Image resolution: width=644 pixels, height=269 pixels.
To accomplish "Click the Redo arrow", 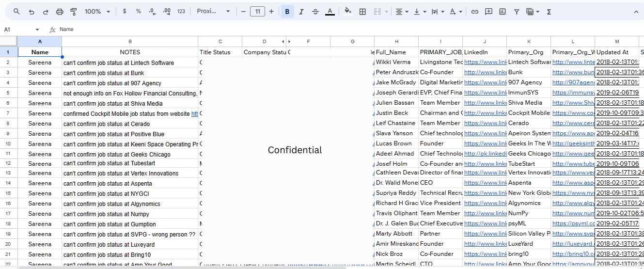I will click(x=46, y=12).
